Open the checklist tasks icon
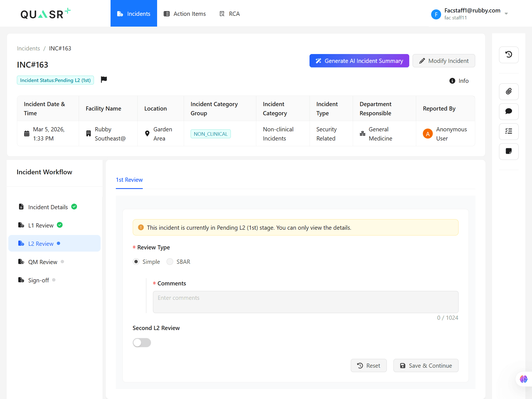The height and width of the screenshot is (399, 532). pos(508,131)
